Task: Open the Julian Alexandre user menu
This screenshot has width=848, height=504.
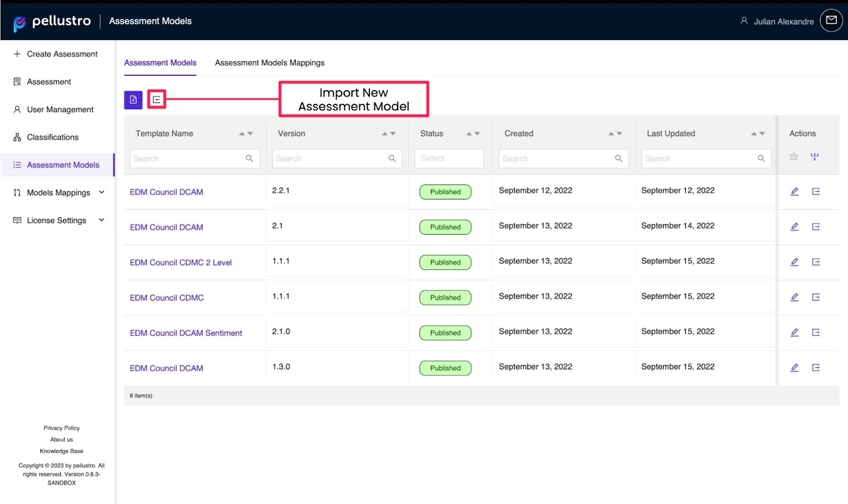Action: [777, 21]
